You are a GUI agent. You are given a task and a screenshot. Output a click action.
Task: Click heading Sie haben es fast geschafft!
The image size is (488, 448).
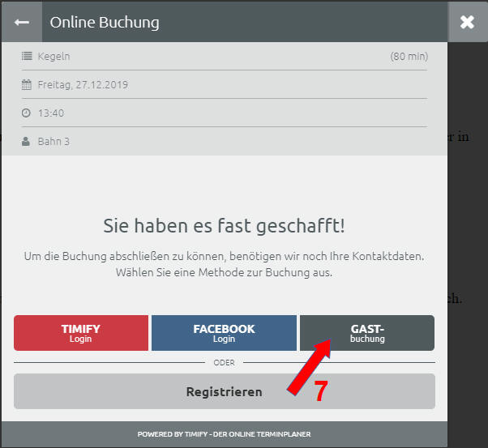[x=224, y=225]
